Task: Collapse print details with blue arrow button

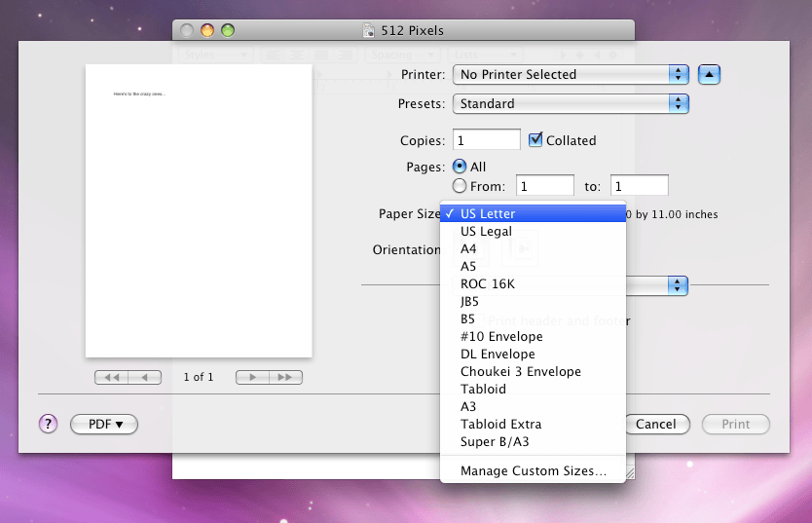Action: click(x=709, y=75)
